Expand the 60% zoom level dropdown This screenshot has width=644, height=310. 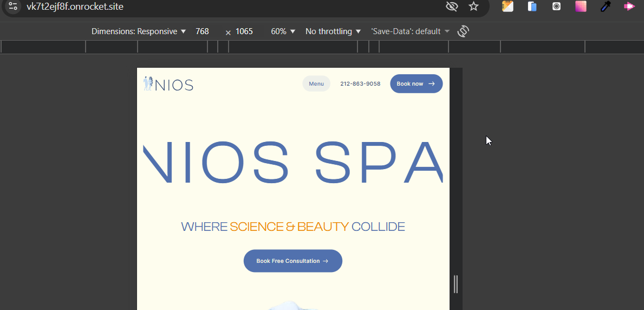coord(283,31)
